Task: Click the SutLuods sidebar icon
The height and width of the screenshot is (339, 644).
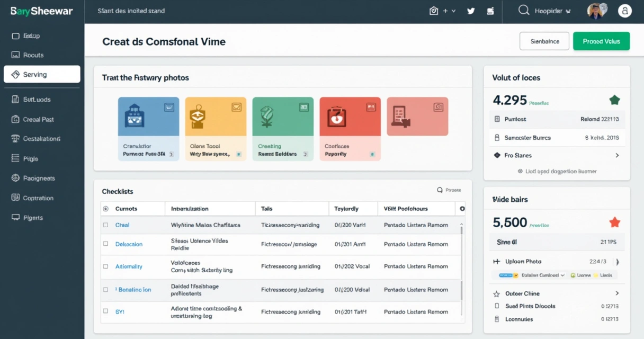Action: (x=15, y=99)
